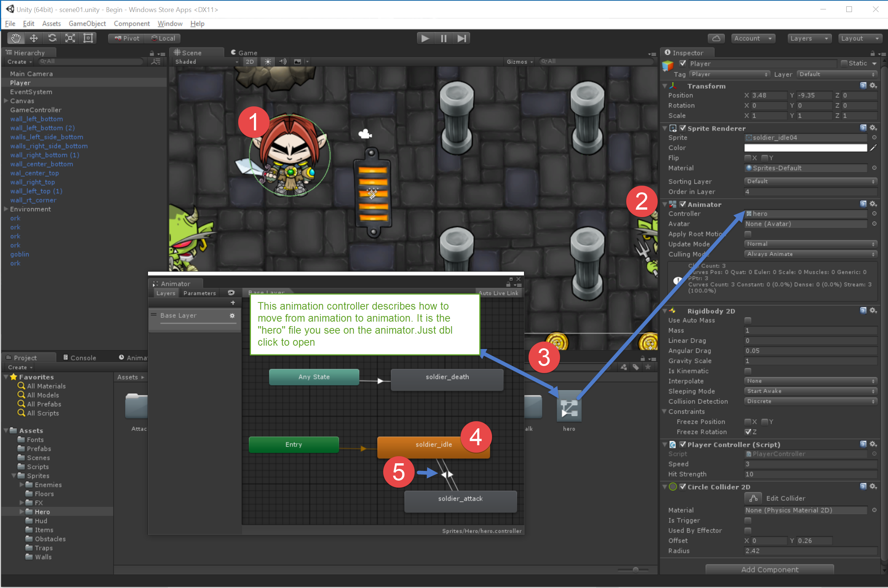Open scene effects image icon

[298, 62]
